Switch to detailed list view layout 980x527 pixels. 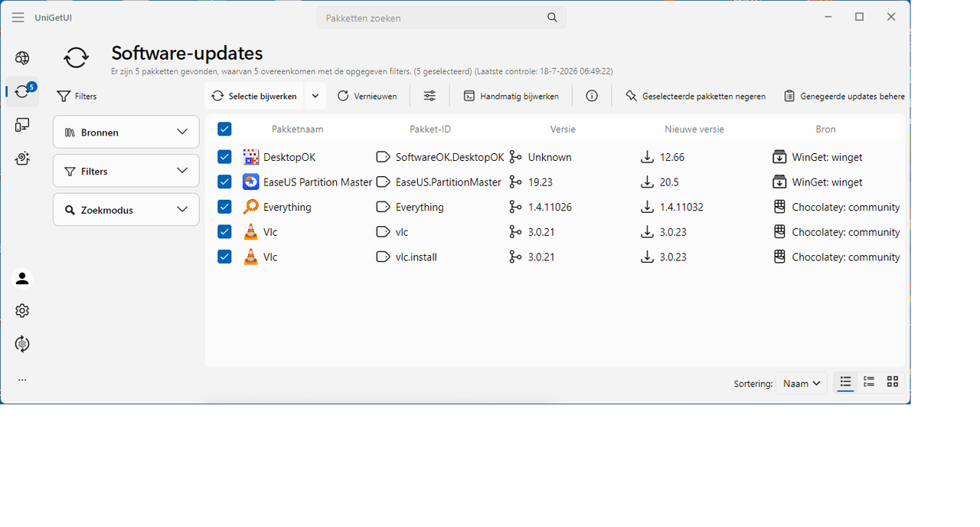869,381
